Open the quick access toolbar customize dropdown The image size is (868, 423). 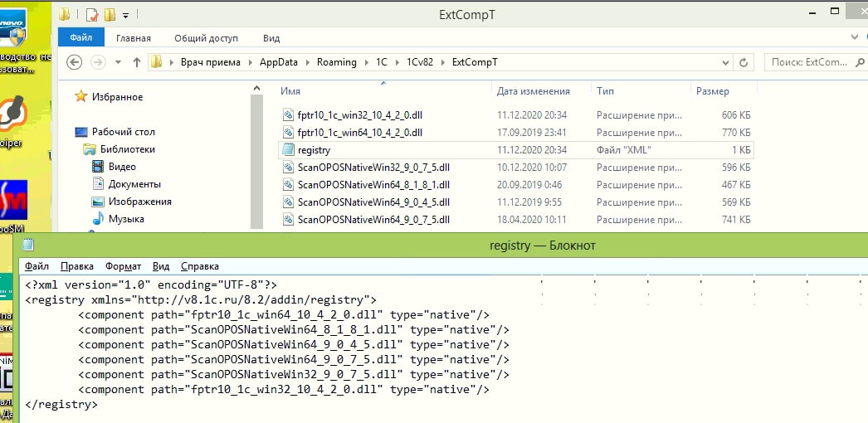pyautogui.click(x=125, y=15)
